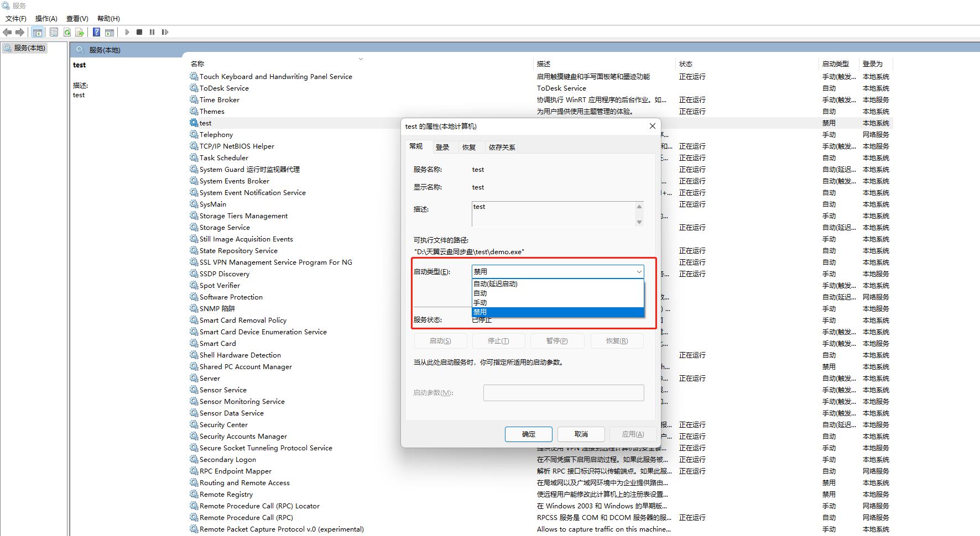Click the Refresh toolbar icon

coord(67,32)
